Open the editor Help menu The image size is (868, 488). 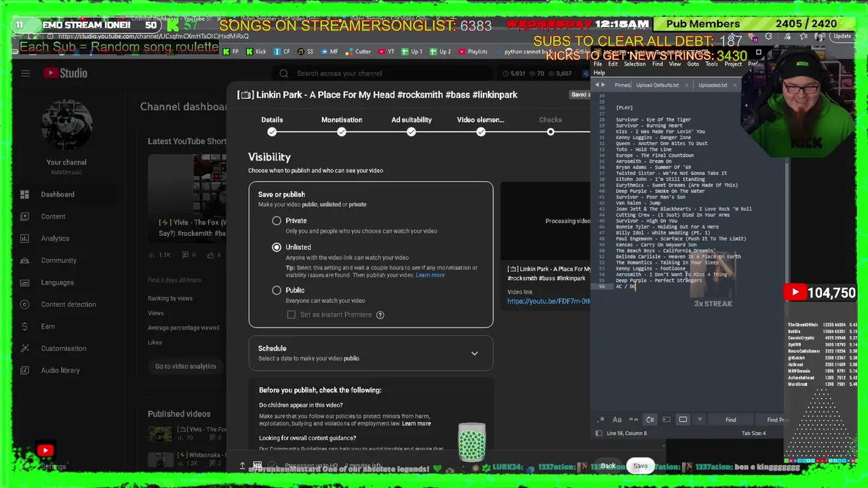[x=599, y=73]
